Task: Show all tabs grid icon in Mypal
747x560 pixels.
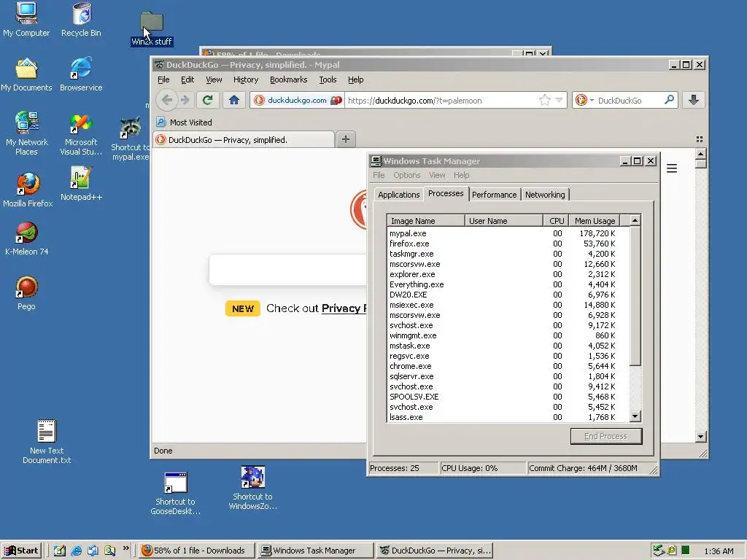Action: (x=700, y=139)
